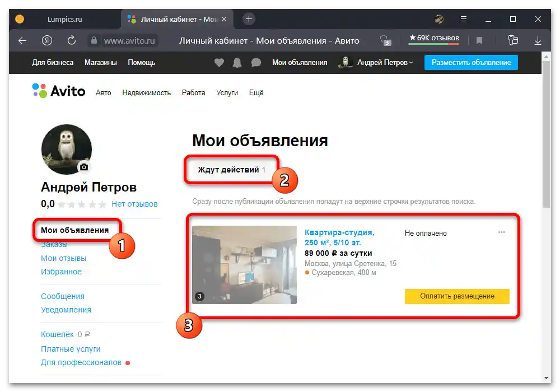Click the browser profile avatar in title bar
This screenshot has width=560, height=392.
point(439,19)
